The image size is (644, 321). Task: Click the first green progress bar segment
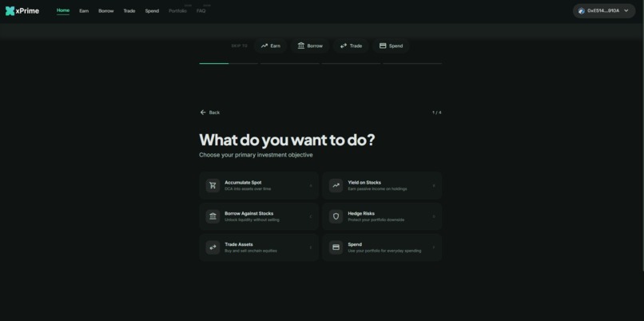[x=214, y=64]
